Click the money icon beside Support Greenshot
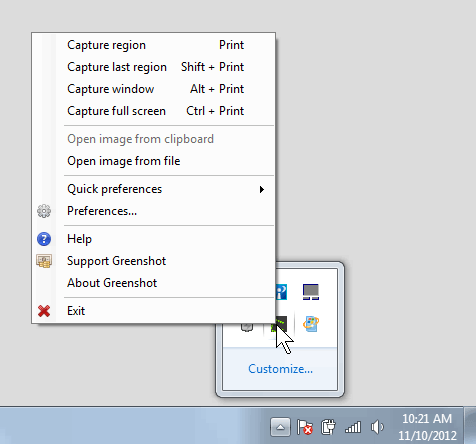The image size is (476, 444). tap(44, 261)
